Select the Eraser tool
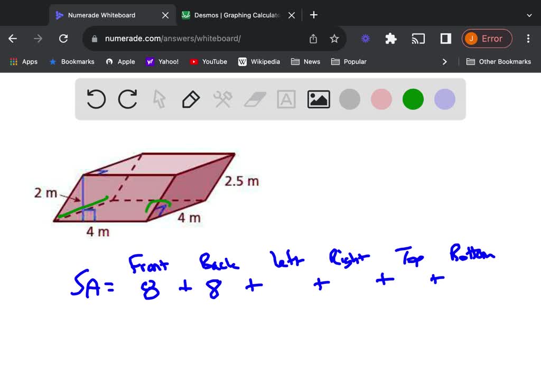Viewport: 541px width, 392px height. click(x=254, y=99)
